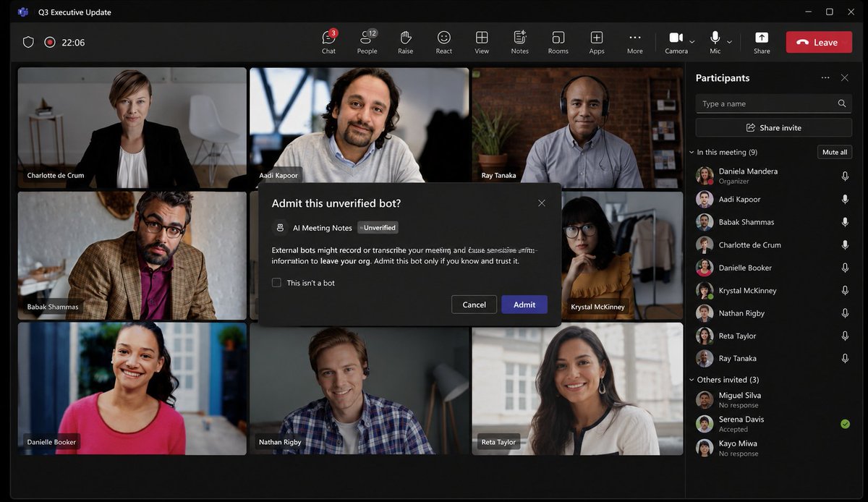Close the Participants panel
This screenshot has width=868, height=502.
point(845,77)
